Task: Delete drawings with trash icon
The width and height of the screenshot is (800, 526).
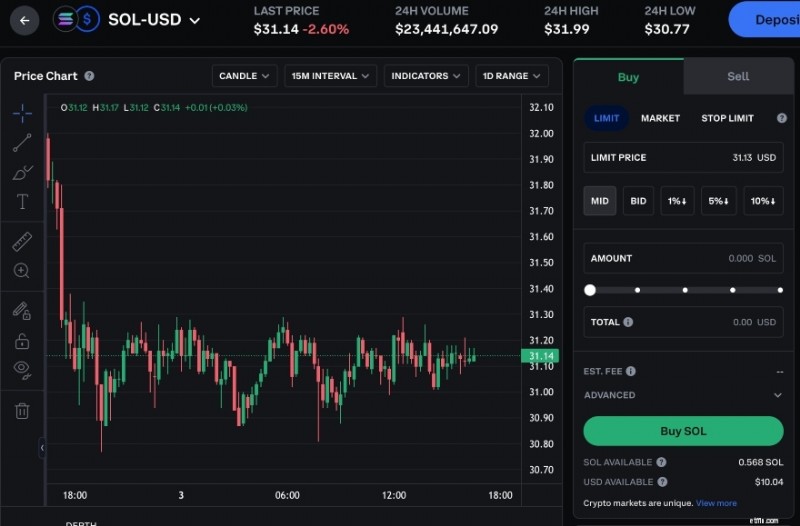Action: (22, 410)
